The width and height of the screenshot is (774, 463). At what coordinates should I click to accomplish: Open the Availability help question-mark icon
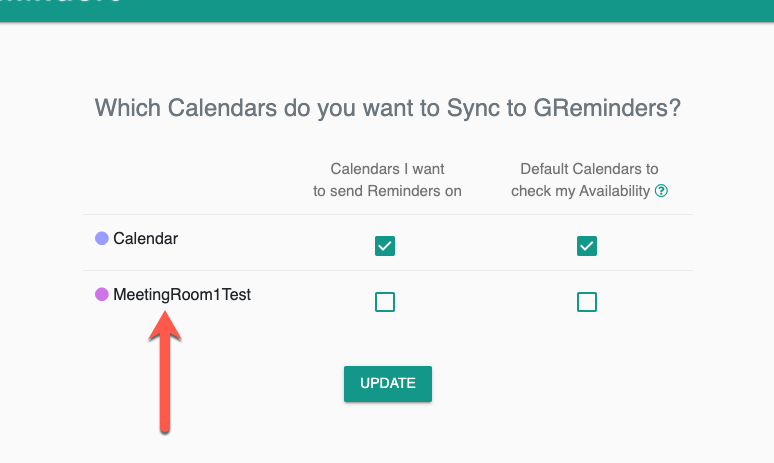point(661,191)
